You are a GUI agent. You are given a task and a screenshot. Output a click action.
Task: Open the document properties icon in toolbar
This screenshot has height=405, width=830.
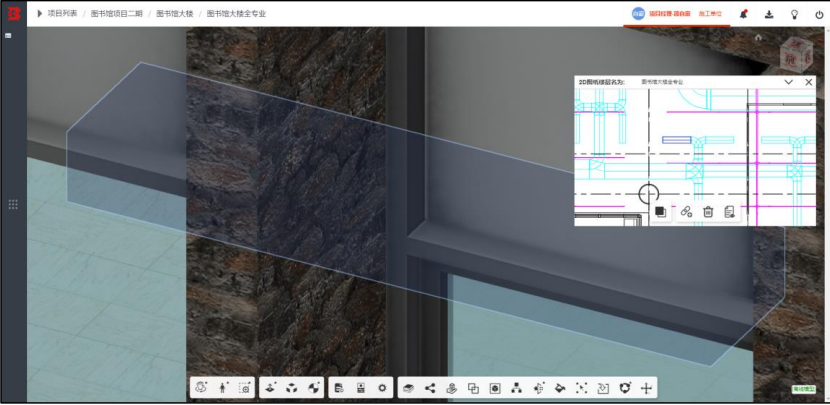pos(339,388)
